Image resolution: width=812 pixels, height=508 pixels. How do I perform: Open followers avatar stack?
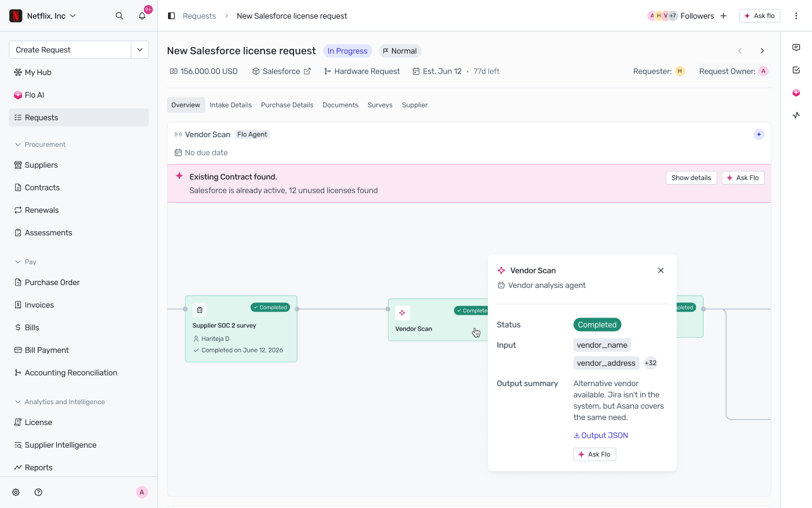pyautogui.click(x=662, y=16)
